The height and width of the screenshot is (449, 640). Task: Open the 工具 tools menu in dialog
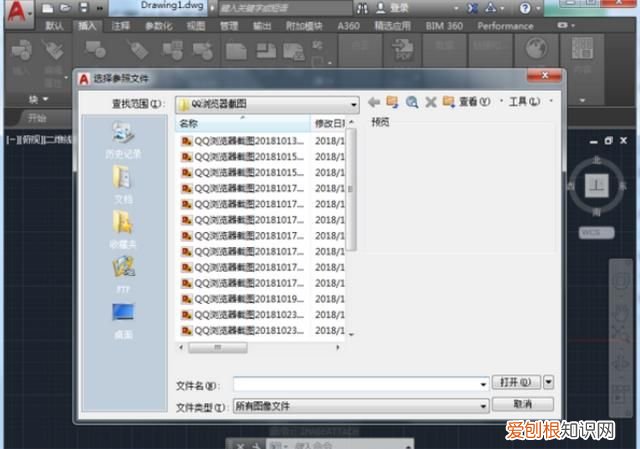(x=524, y=102)
